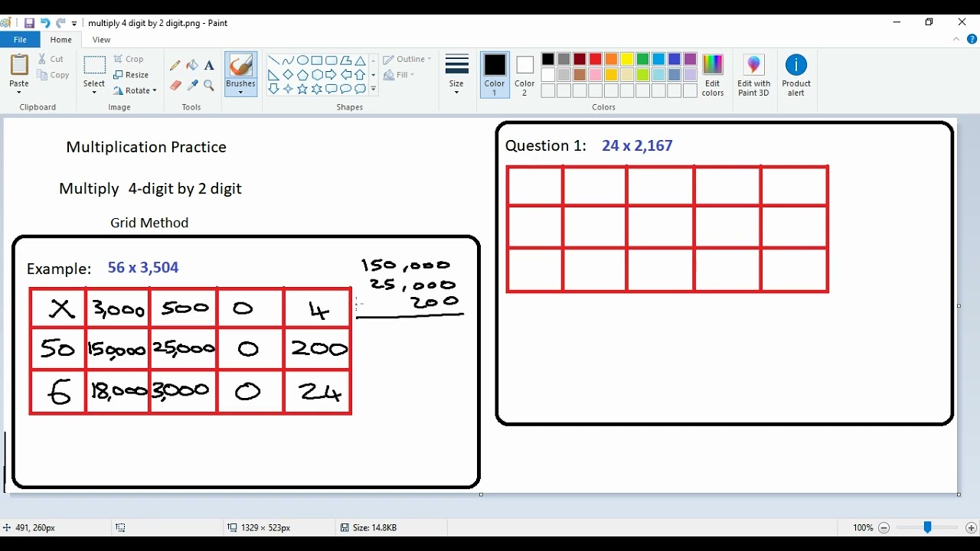The width and height of the screenshot is (980, 551).
Task: Choose the Triangle shape
Action: (x=360, y=60)
